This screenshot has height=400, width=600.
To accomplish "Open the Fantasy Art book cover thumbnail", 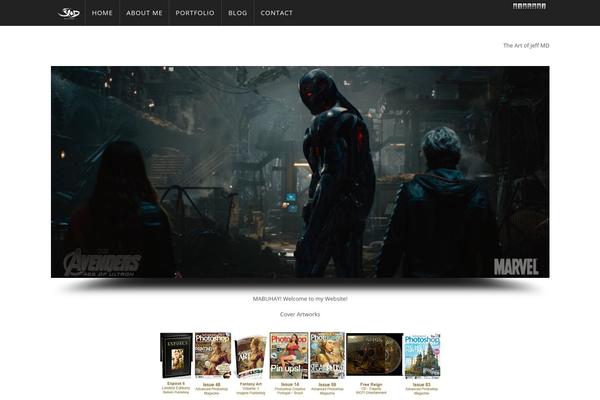I will click(250, 357).
